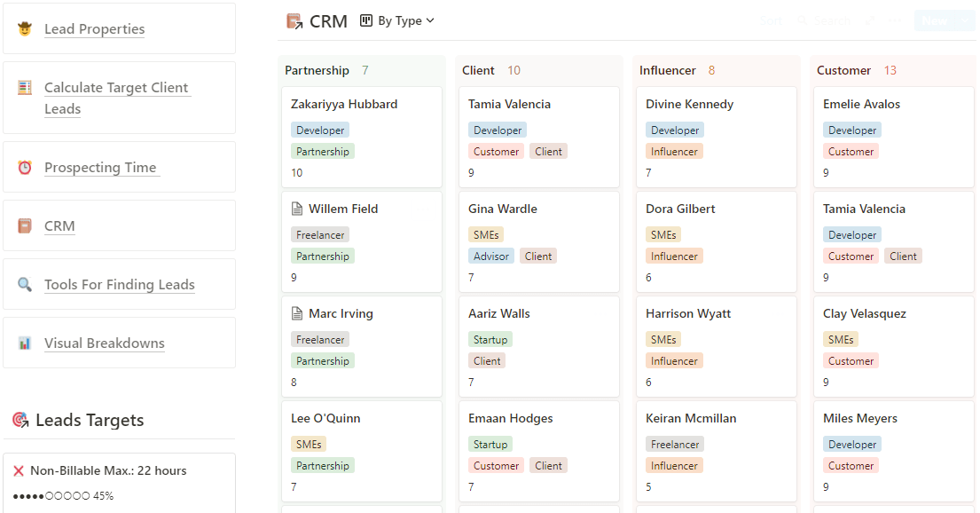Click the magnifier icon for Tools For Finding Leads
Screen dimensions: 980x513
[25, 284]
